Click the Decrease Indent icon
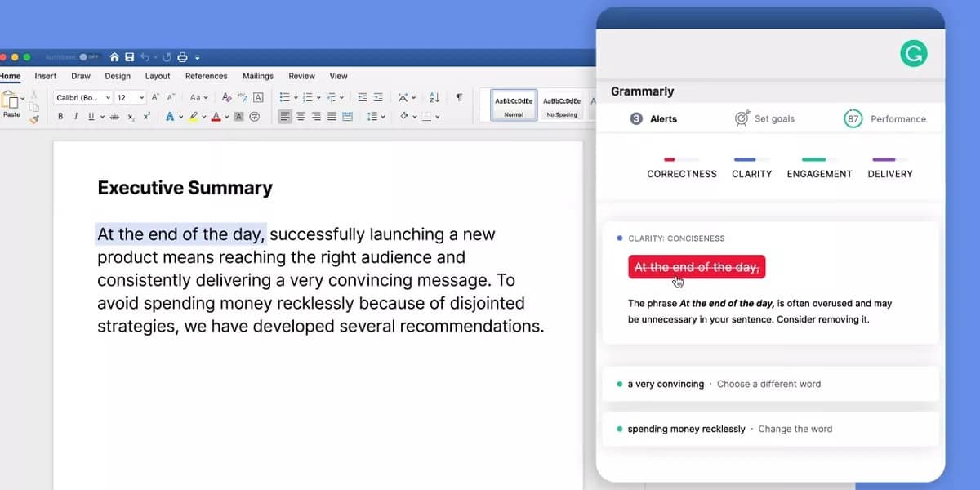 coord(363,97)
